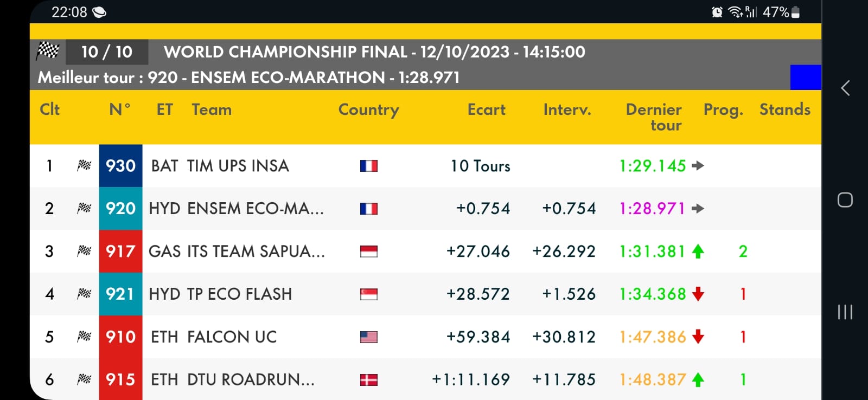Screen dimensions: 868x400
Task: Click the blue square indicator
Action: [805, 78]
